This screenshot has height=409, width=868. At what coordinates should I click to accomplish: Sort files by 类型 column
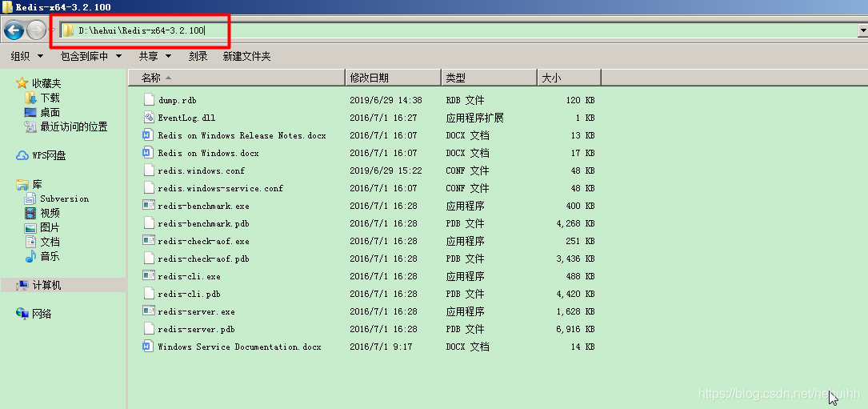490,78
